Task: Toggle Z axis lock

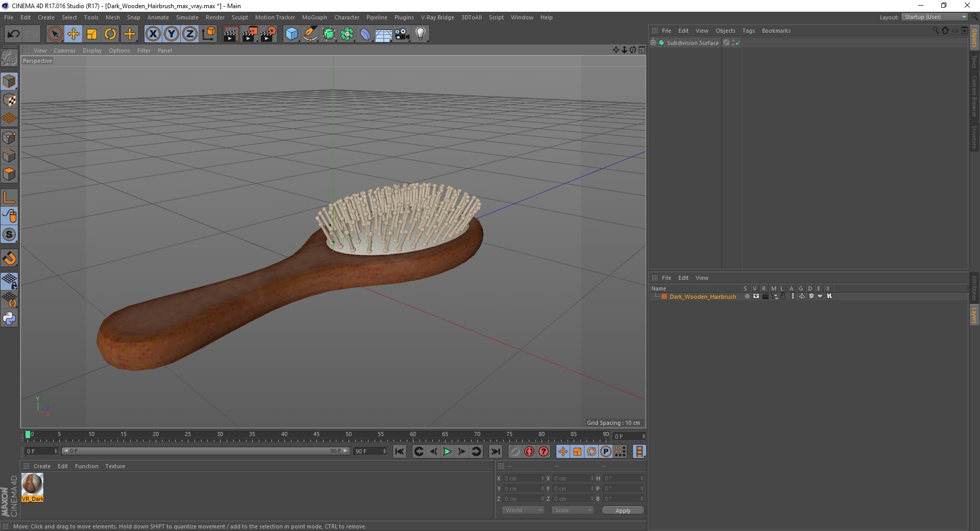Action: (x=190, y=34)
